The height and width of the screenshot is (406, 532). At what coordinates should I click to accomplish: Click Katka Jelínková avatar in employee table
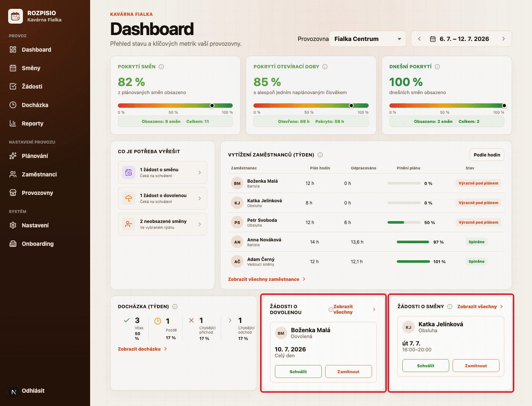coord(237,203)
